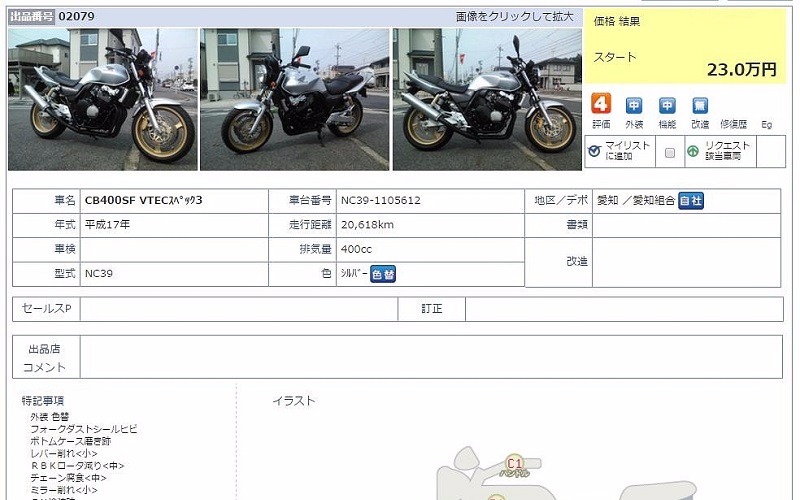Click the 23.0万円 start price box

click(685, 46)
